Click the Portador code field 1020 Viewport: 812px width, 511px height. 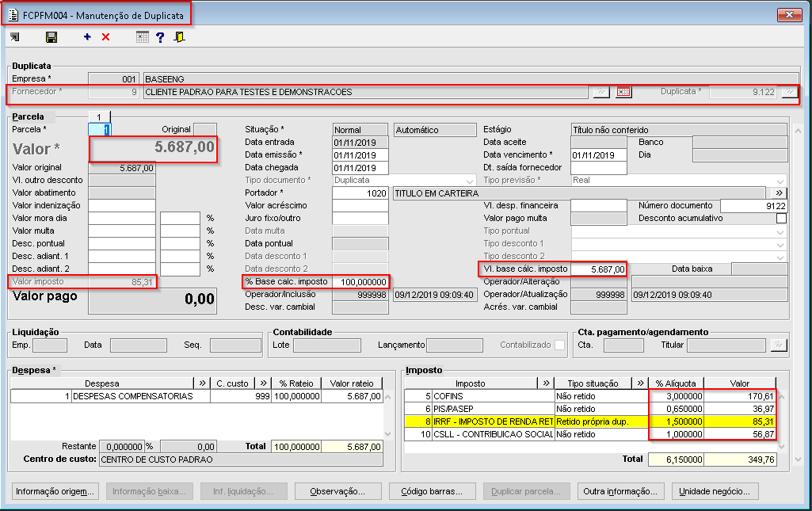pos(360,193)
